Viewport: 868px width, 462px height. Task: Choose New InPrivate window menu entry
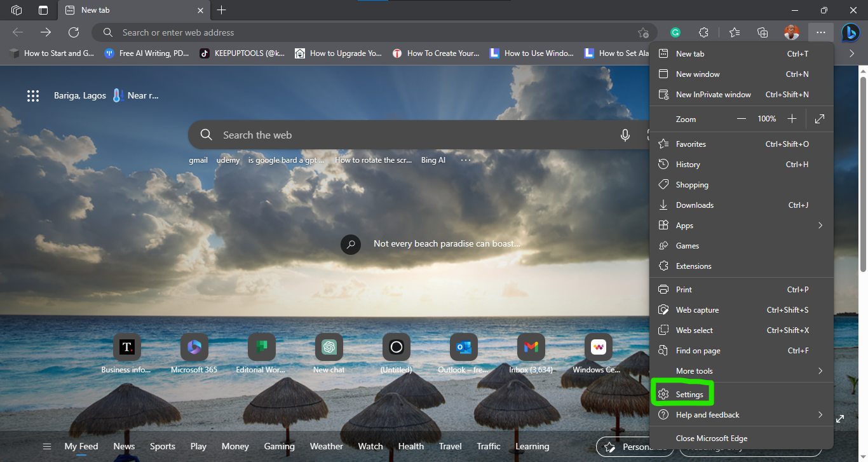[x=741, y=95]
